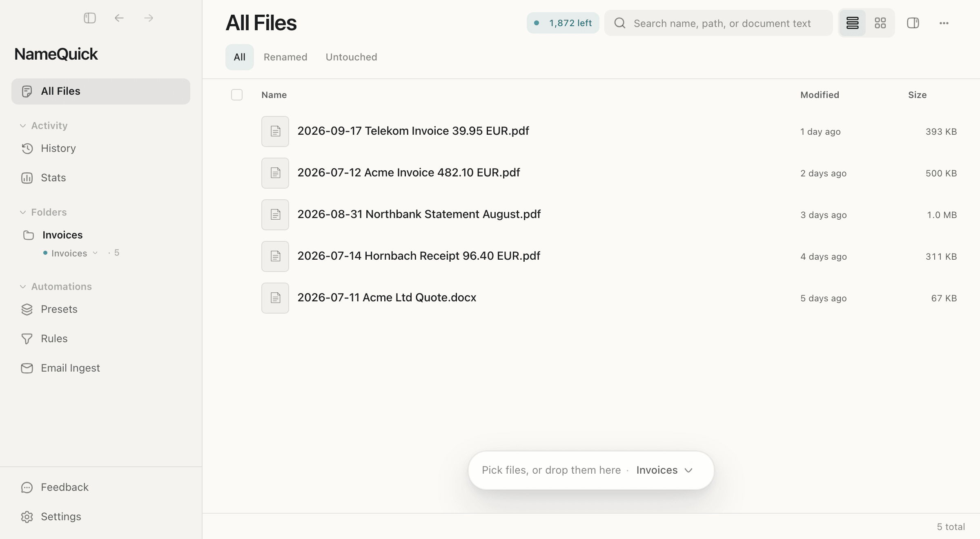The width and height of the screenshot is (980, 539).
Task: Collapse the Folders section
Action: [x=43, y=212]
